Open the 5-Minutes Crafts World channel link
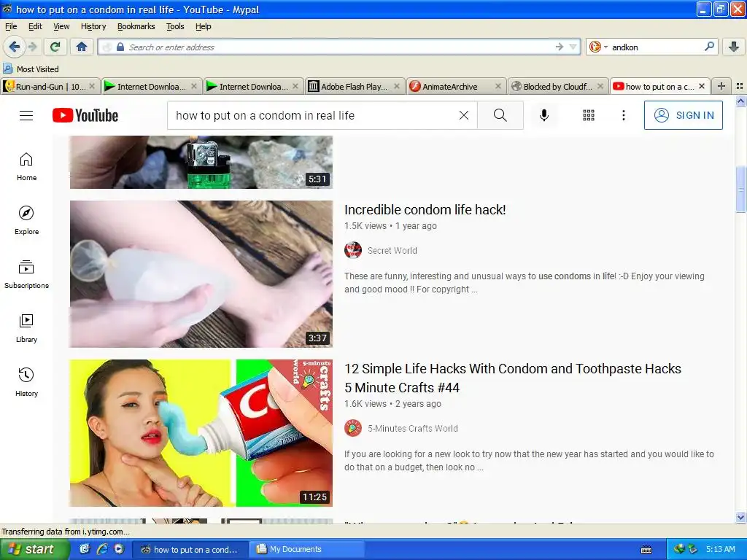The image size is (747, 560). [413, 428]
